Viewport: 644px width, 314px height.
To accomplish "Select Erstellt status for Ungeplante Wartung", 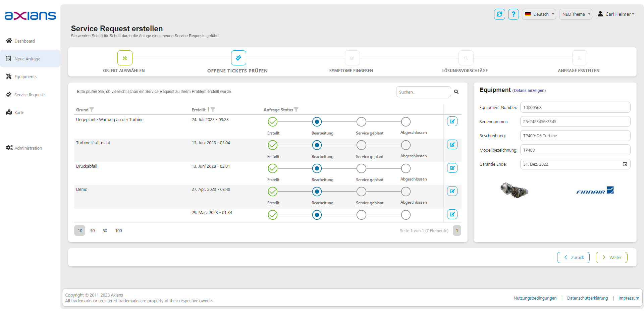I will pos(273,122).
